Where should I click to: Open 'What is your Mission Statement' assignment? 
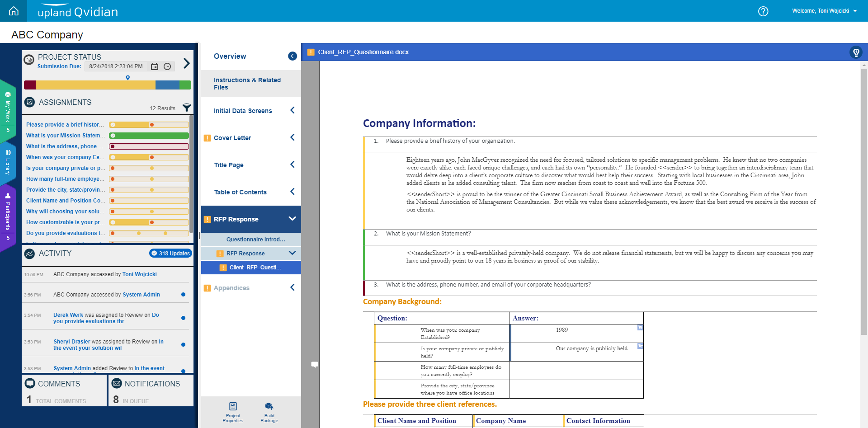coord(65,136)
